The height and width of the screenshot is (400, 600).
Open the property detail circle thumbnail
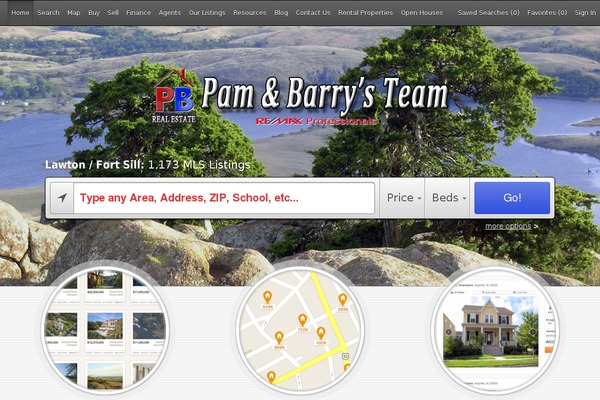pyautogui.click(x=494, y=331)
